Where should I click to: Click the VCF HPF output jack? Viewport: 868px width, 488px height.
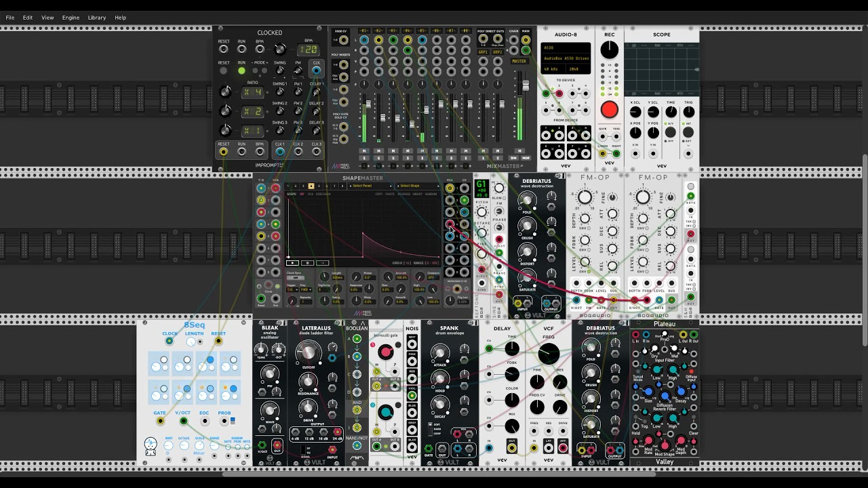(563, 448)
